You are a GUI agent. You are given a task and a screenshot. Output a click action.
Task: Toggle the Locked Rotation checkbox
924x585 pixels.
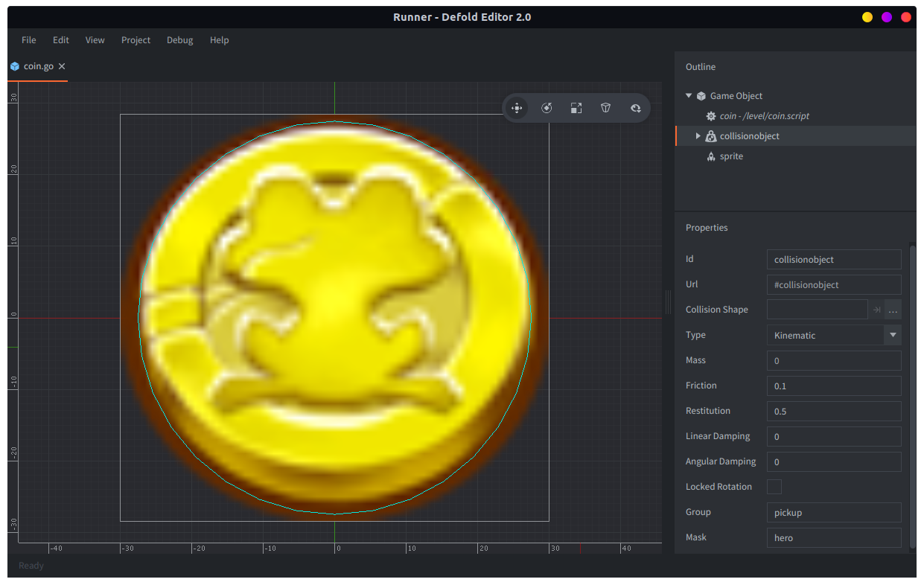pyautogui.click(x=774, y=486)
